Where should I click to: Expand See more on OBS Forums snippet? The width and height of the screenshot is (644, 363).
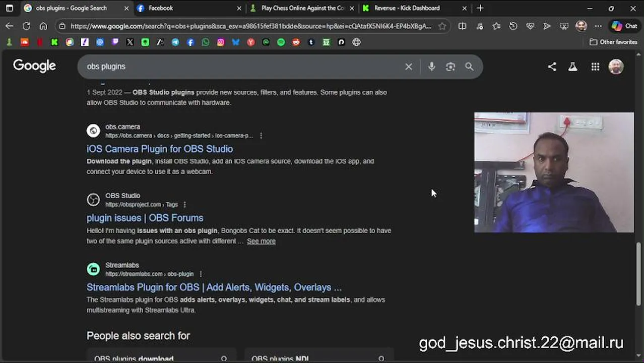261,241
